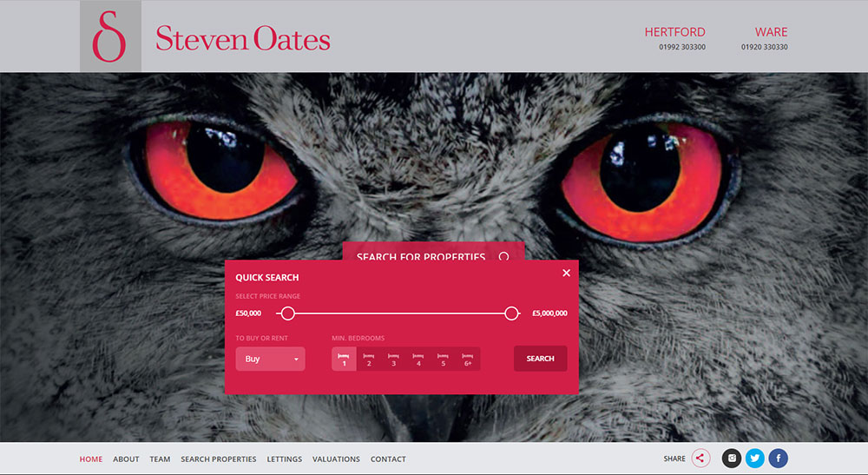Select 2 minimum bedrooms option
The height and width of the screenshot is (475, 868).
pos(369,359)
